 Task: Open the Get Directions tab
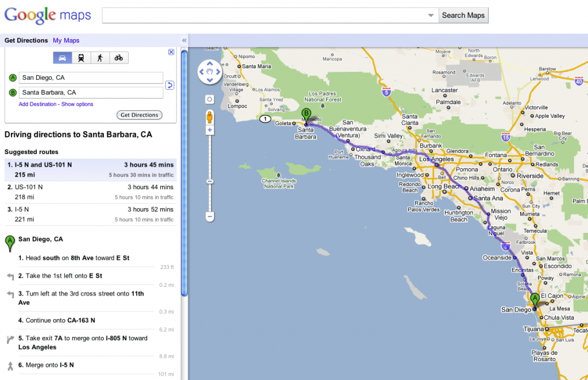25,40
